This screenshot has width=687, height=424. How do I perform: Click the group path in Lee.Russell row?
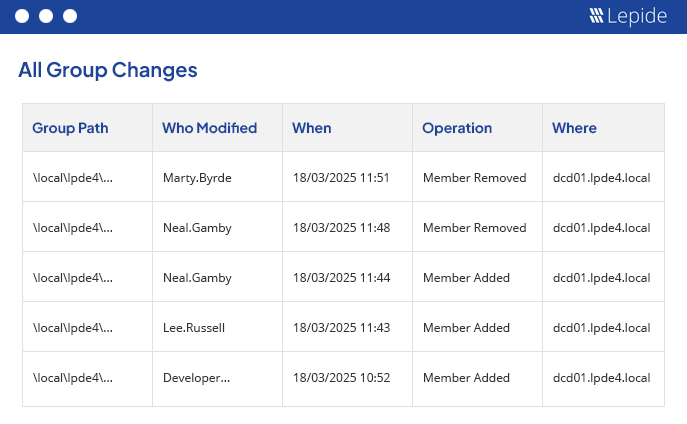pyautogui.click(x=73, y=328)
